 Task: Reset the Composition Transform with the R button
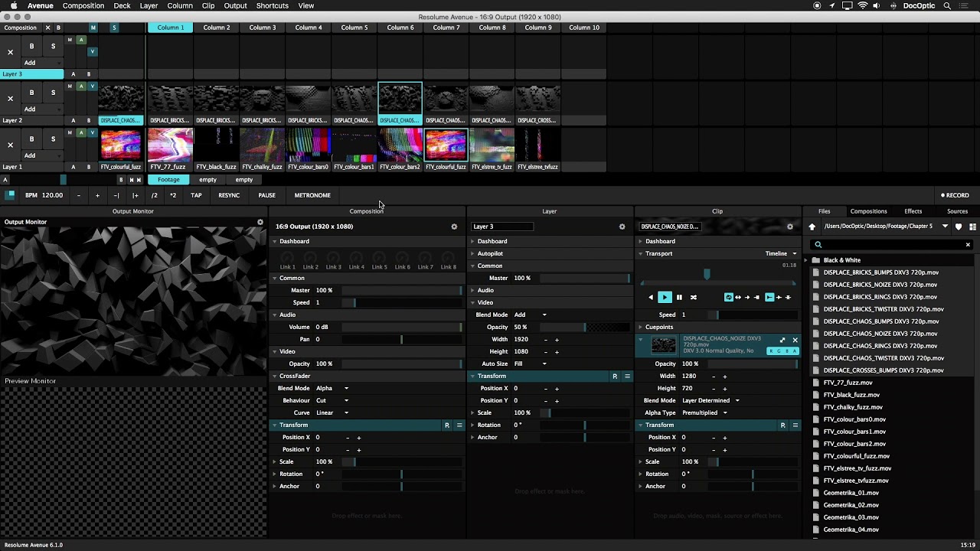447,425
